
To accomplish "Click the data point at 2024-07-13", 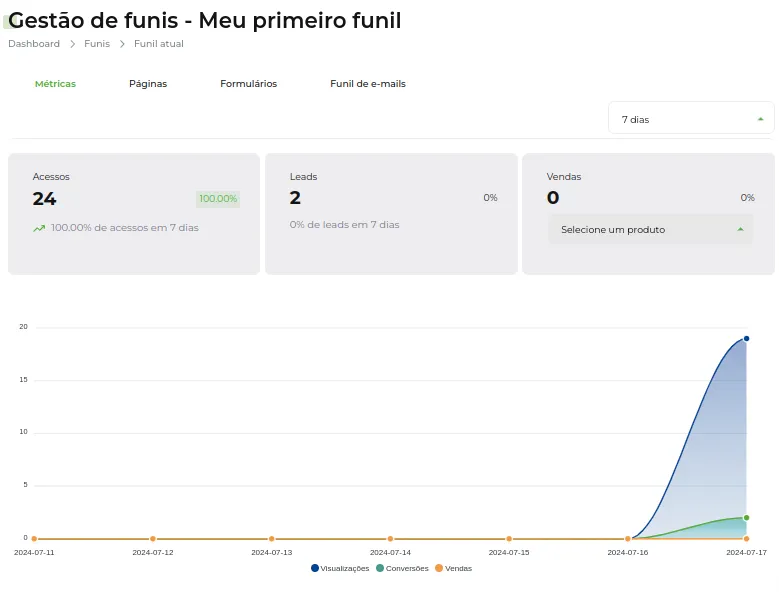I will pyautogui.click(x=272, y=539).
